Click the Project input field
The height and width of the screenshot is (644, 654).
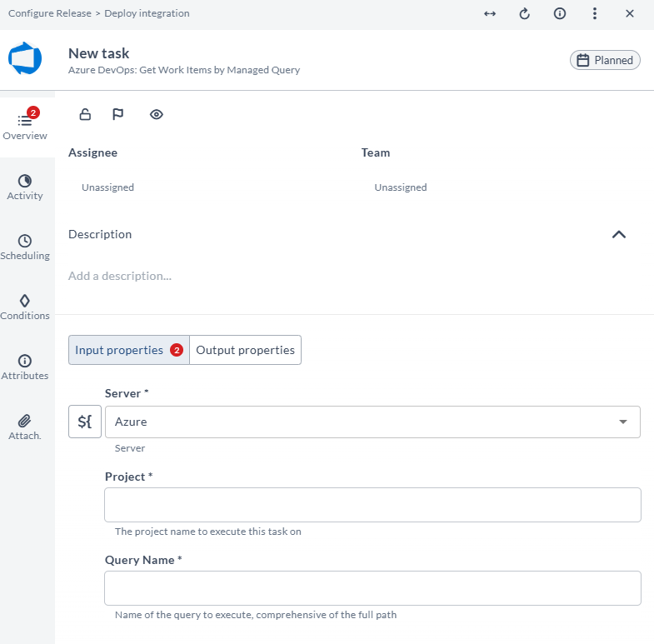pos(372,505)
